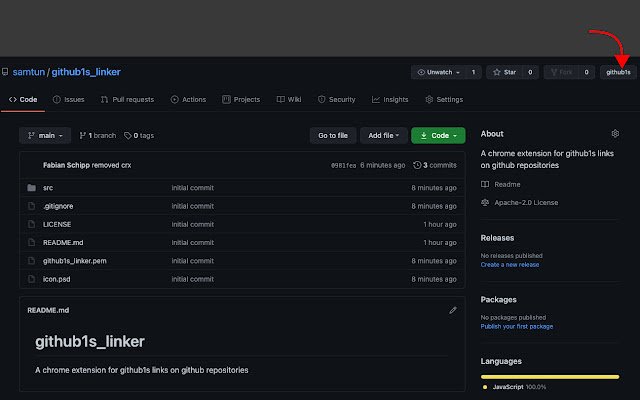The height and width of the screenshot is (400, 640).
Task: Click the README.md panel header label
Action: (x=48, y=310)
